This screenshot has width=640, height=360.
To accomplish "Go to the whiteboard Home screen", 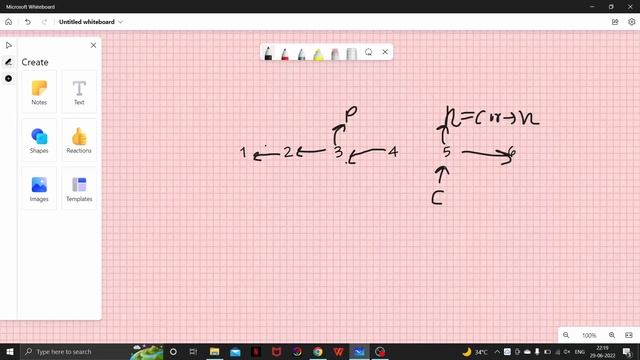I will coord(9,22).
